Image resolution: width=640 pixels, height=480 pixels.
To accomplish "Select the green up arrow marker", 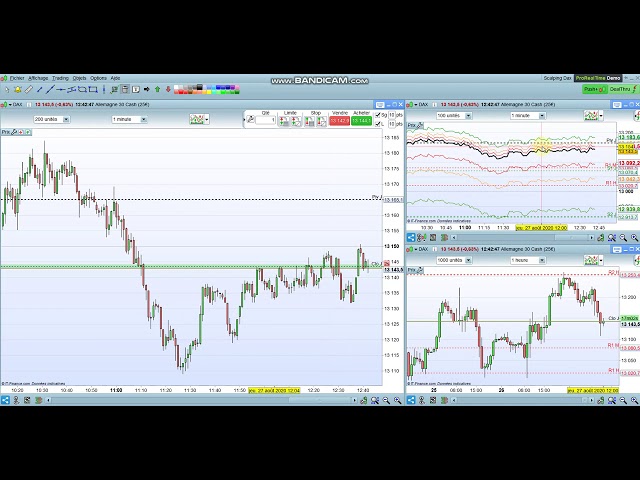I will [158, 89].
